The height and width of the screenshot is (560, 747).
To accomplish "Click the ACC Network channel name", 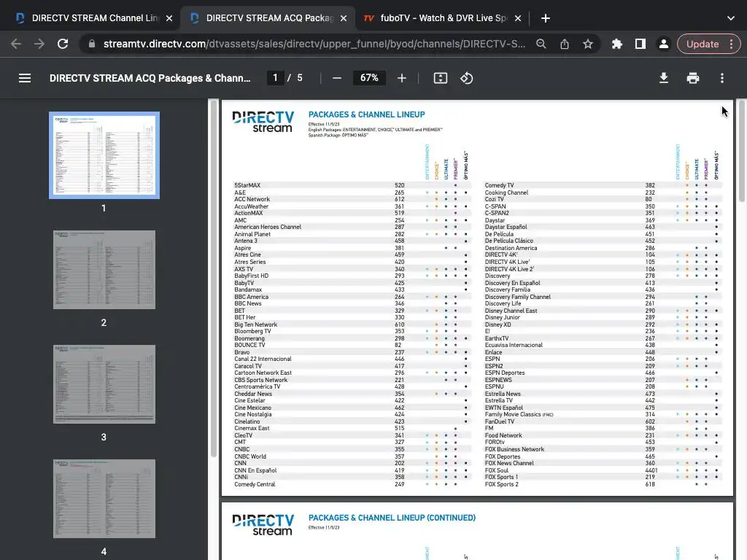I will pos(252,199).
